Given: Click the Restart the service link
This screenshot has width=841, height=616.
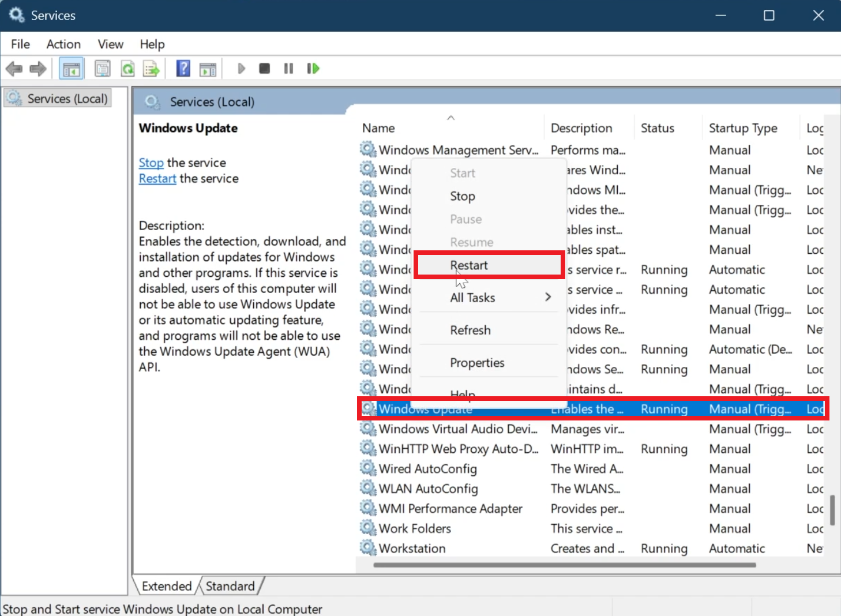Looking at the screenshot, I should pyautogui.click(x=157, y=178).
